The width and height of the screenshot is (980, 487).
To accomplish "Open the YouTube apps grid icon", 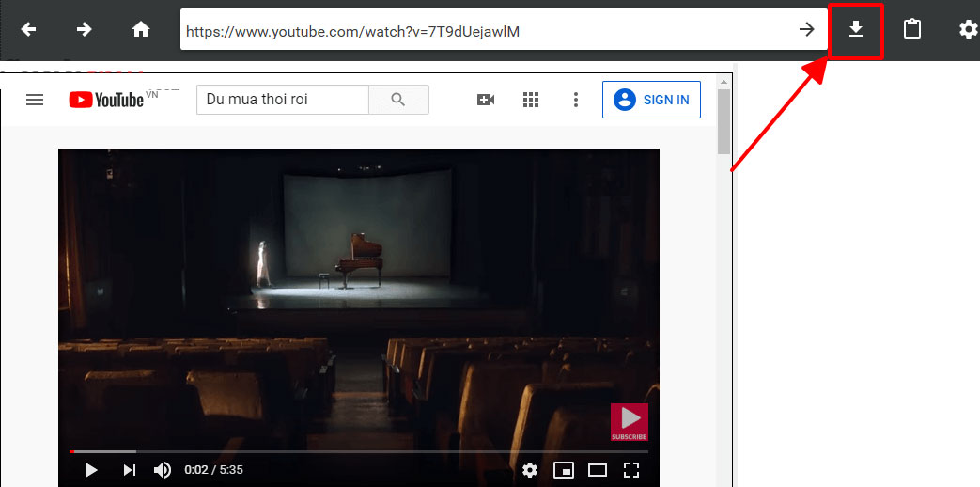I will 531,100.
